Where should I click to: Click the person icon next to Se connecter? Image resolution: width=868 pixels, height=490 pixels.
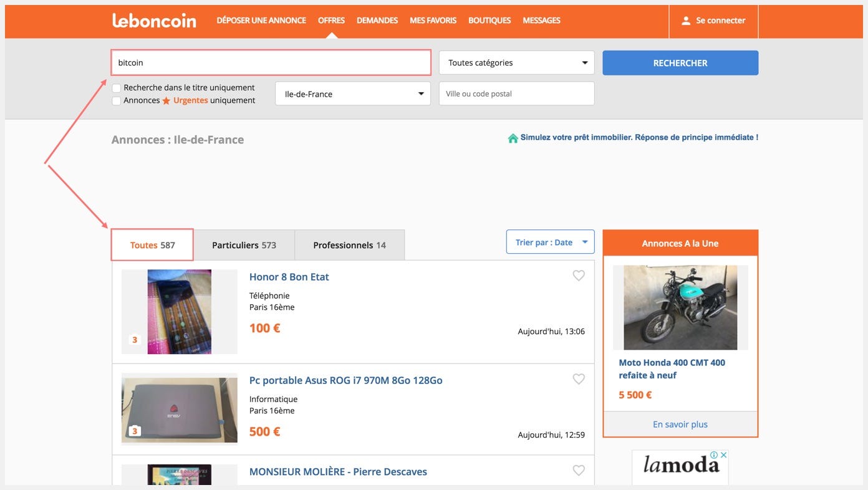click(x=687, y=20)
